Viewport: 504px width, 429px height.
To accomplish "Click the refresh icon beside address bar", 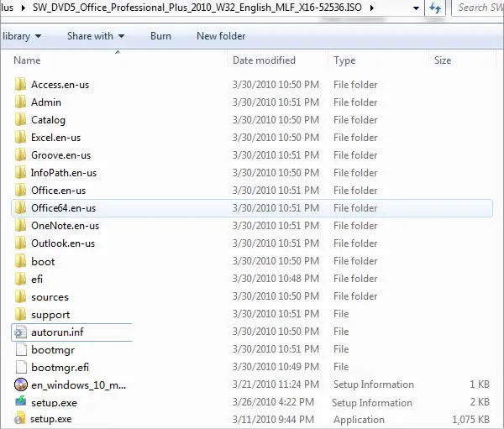I will [435, 8].
